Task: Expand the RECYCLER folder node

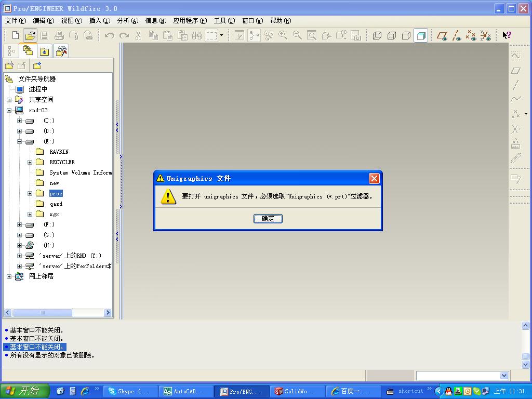Action: coord(30,162)
